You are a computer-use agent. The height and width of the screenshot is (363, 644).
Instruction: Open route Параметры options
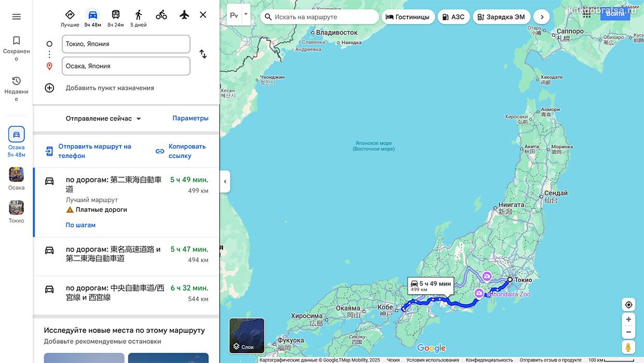(191, 118)
